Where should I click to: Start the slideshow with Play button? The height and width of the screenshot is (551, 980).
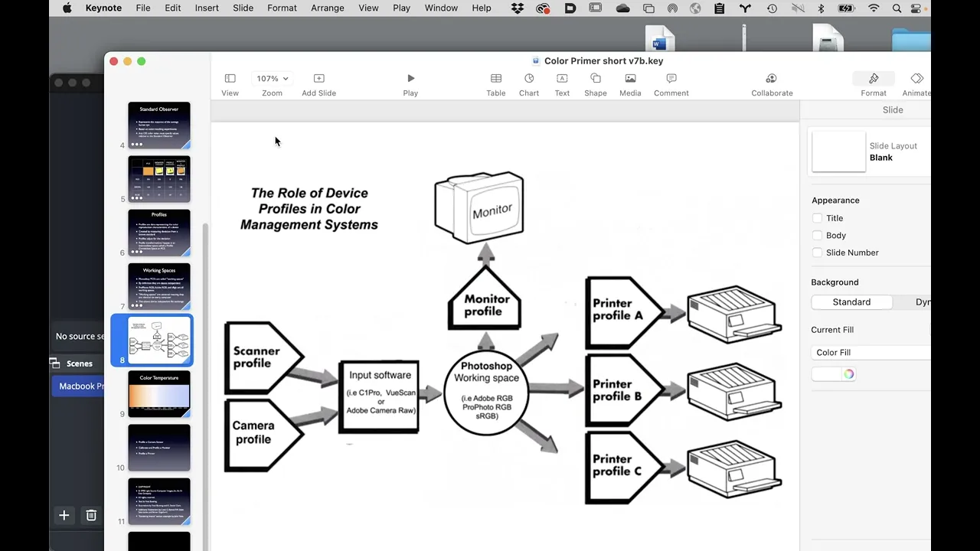(x=410, y=84)
